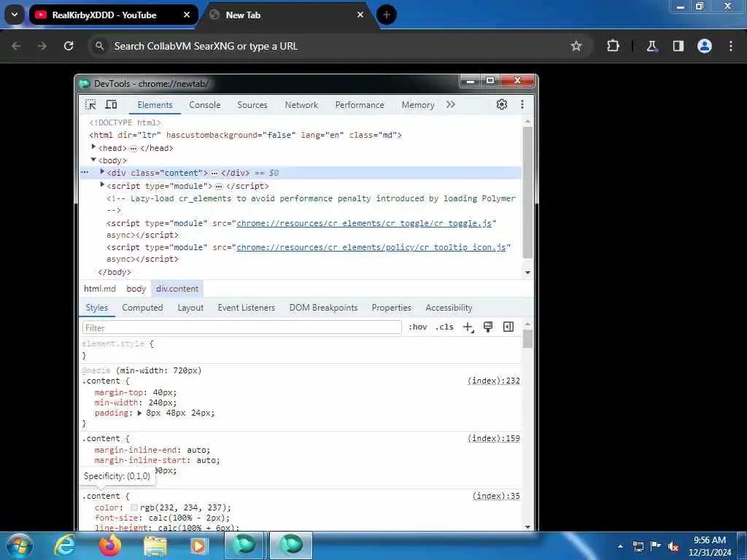Show more DevTools tabs chevron
Viewport: 747px width, 560px height.
point(451,105)
